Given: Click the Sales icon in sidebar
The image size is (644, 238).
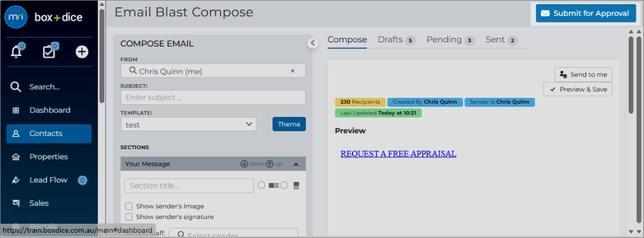Looking at the screenshot, I should 16,203.
